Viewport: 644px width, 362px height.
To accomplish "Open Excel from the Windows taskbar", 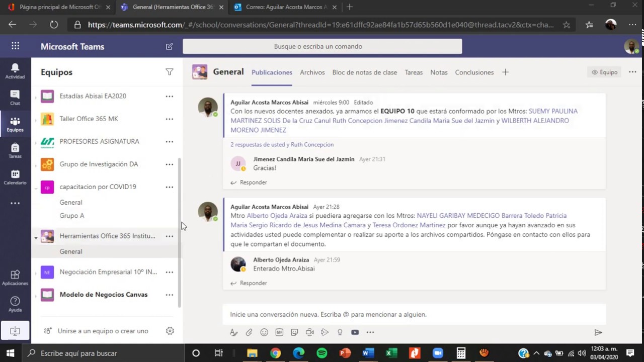I will pyautogui.click(x=391, y=353).
